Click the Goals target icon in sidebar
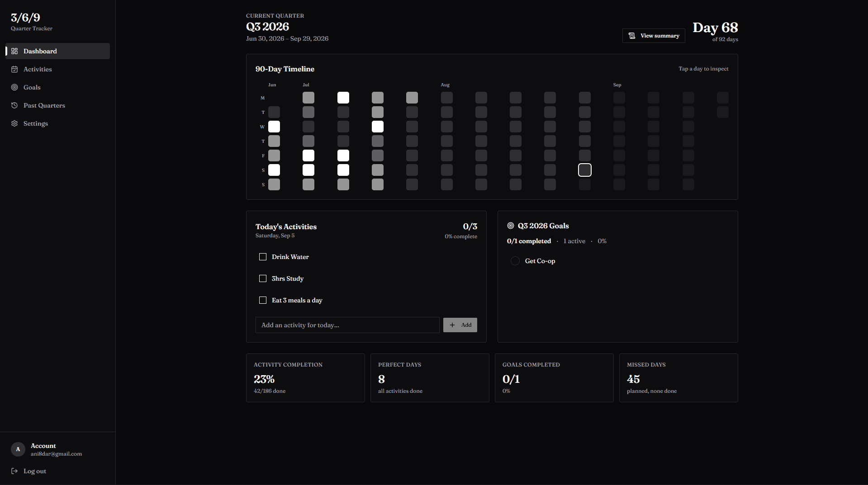Screen dimensions: 868x485 pos(14,87)
